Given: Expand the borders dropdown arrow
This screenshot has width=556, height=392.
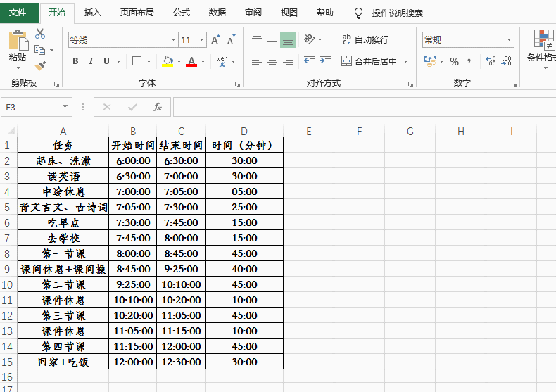Looking at the screenshot, I should 149,62.
